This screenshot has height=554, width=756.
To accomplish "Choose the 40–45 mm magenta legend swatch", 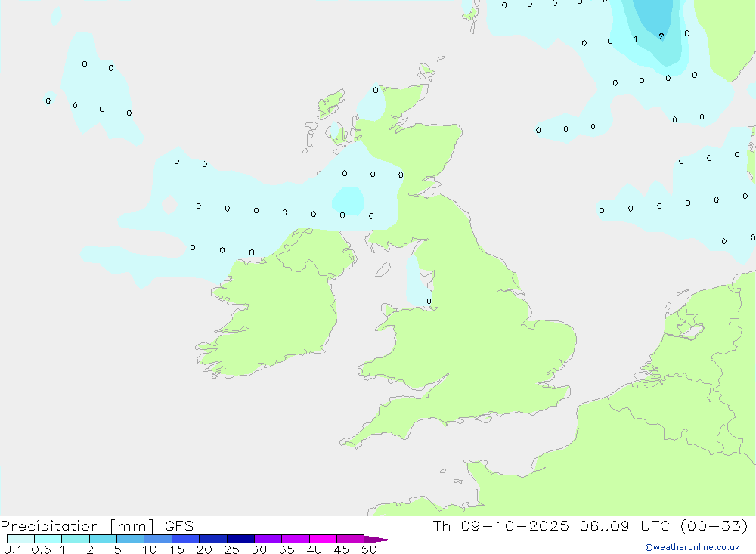I will (x=323, y=539).
